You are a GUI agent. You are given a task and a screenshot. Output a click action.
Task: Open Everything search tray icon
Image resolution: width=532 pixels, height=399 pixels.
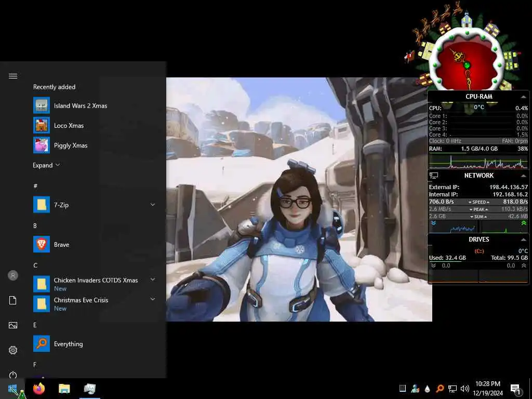click(x=440, y=389)
